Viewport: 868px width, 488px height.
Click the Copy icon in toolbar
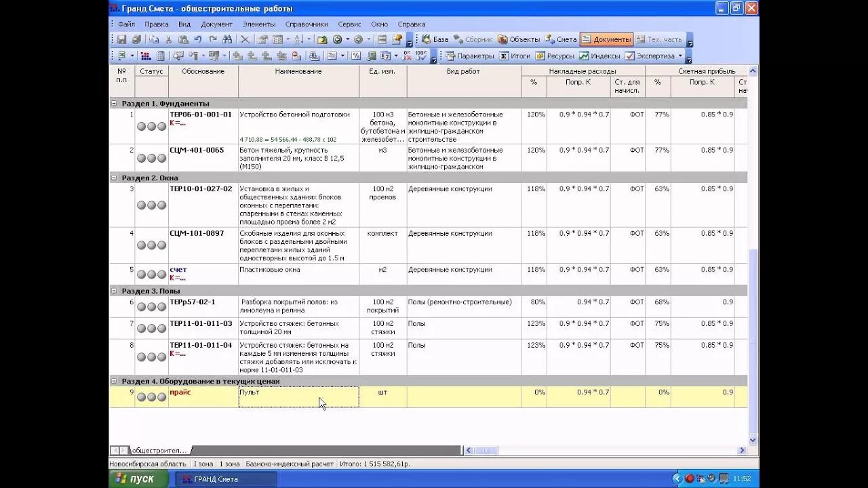tap(154, 39)
